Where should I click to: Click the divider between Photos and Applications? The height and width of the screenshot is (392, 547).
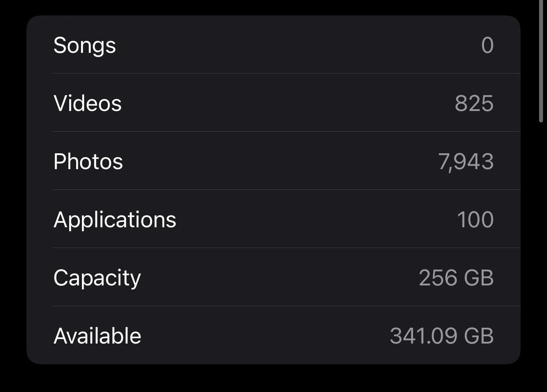287,190
